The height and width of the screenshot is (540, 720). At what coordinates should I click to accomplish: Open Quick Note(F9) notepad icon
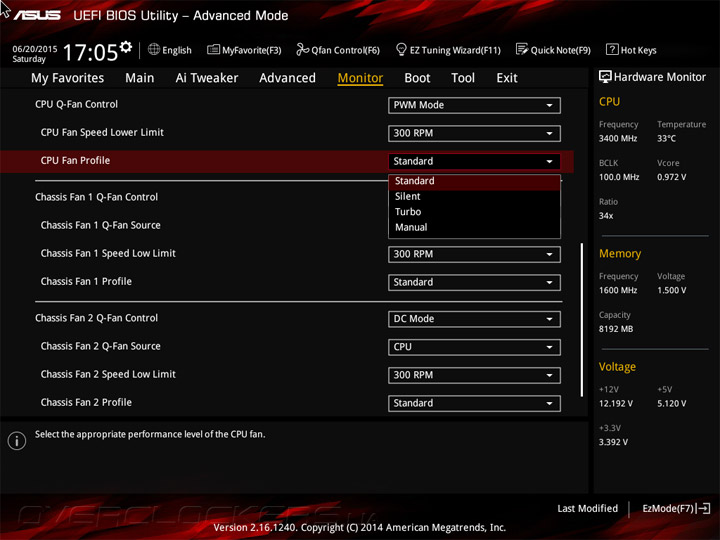pyautogui.click(x=522, y=50)
